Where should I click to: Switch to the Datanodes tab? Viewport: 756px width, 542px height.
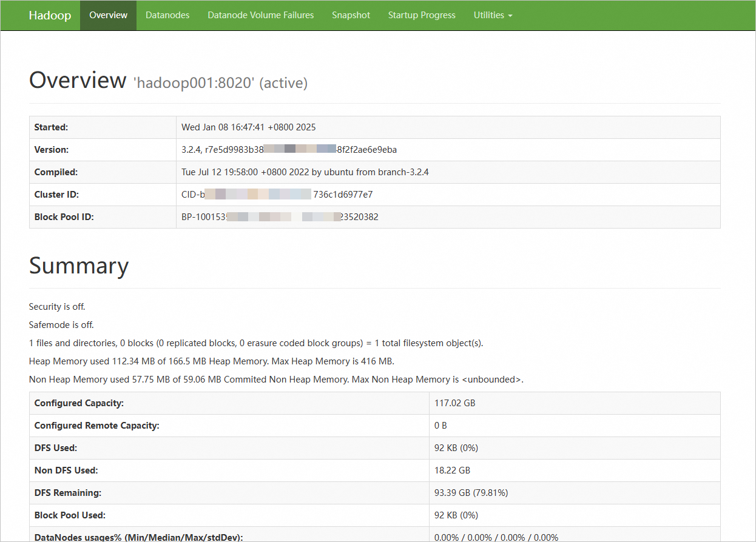point(167,15)
